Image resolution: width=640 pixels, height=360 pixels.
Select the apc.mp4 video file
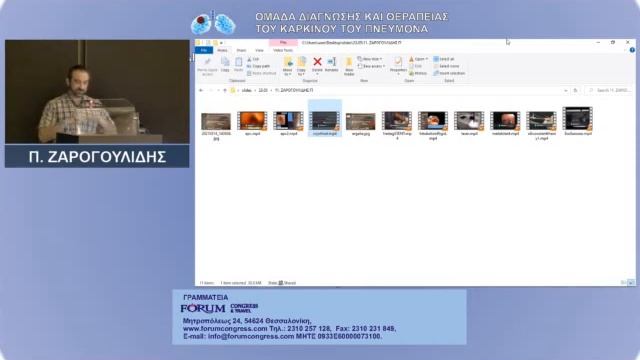[252, 124]
